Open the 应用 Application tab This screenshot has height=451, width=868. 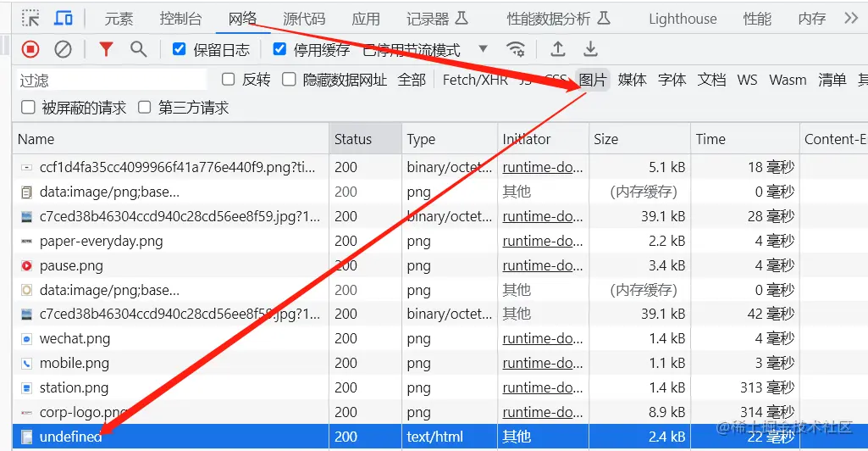tap(365, 19)
